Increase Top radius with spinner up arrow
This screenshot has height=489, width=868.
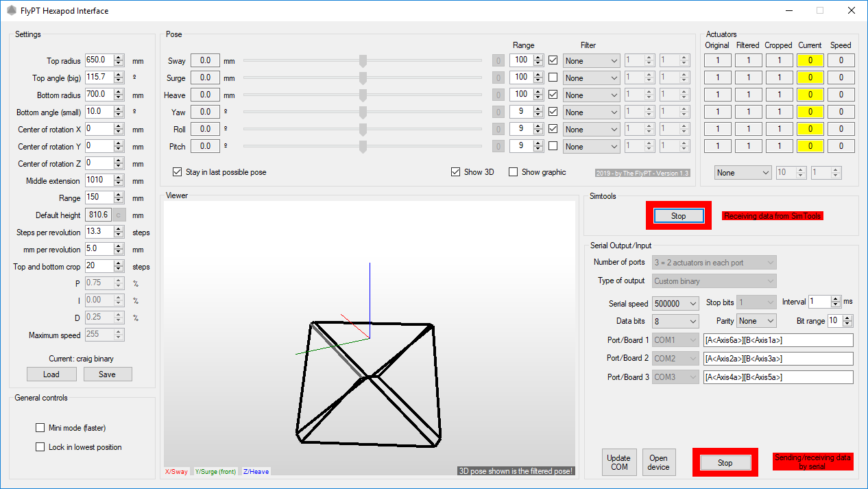pyautogui.click(x=119, y=58)
